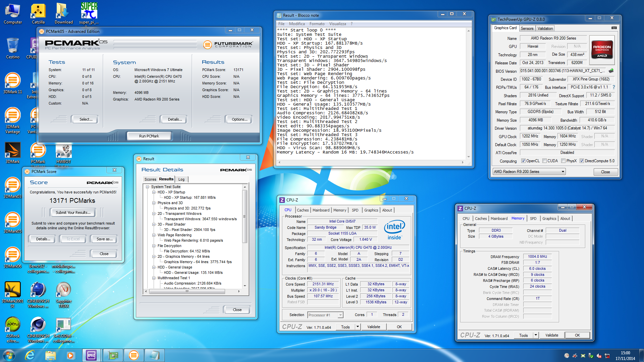644x362 pixels.
Task: Click the GPU-Z BIOS save icon
Action: (x=611, y=71)
